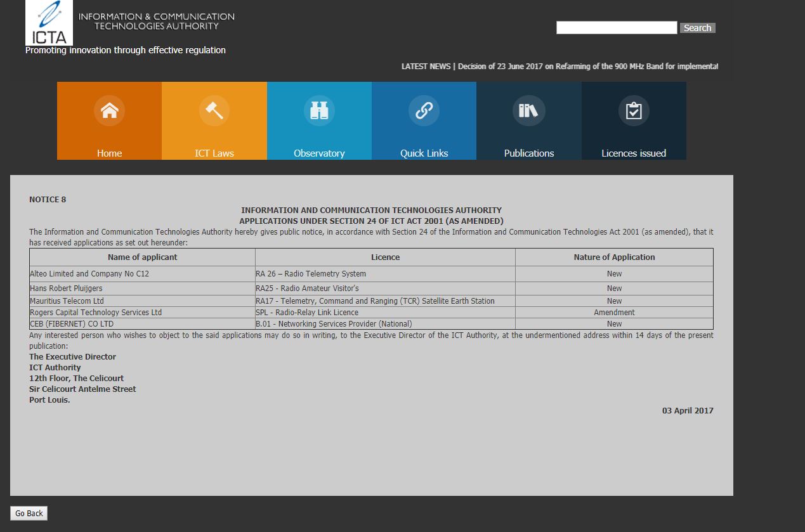Click the ICTA logo

point(49,23)
